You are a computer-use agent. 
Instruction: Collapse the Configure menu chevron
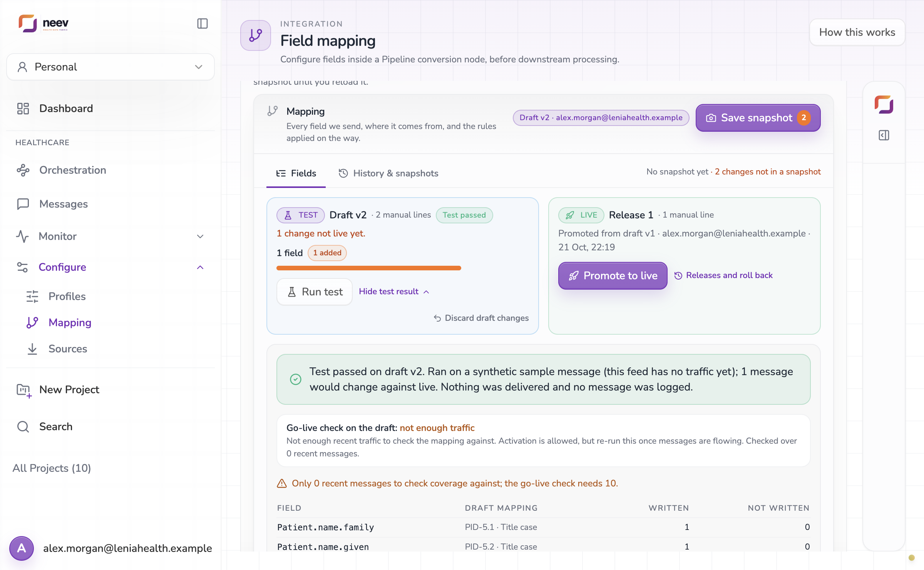[200, 267]
